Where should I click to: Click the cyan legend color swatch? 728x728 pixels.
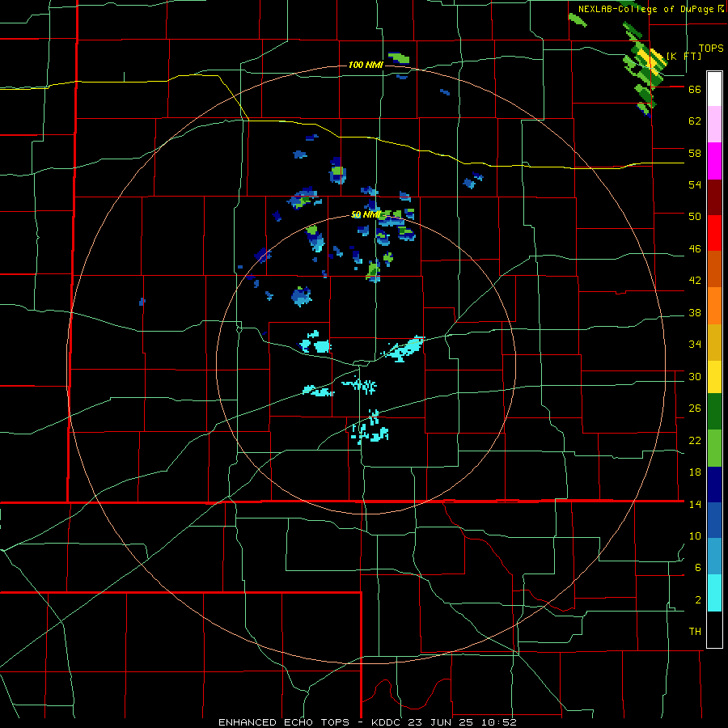[x=714, y=593]
